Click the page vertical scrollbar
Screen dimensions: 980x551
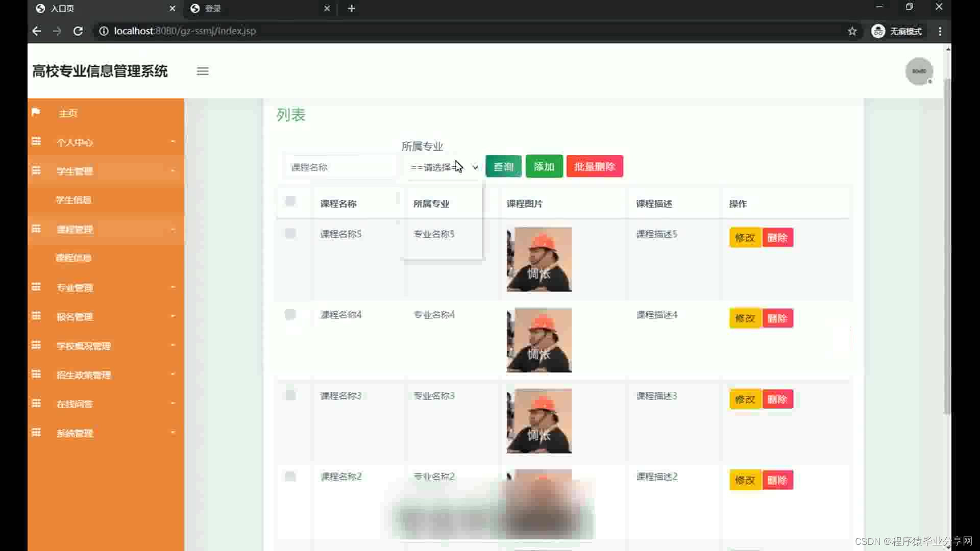point(947,245)
